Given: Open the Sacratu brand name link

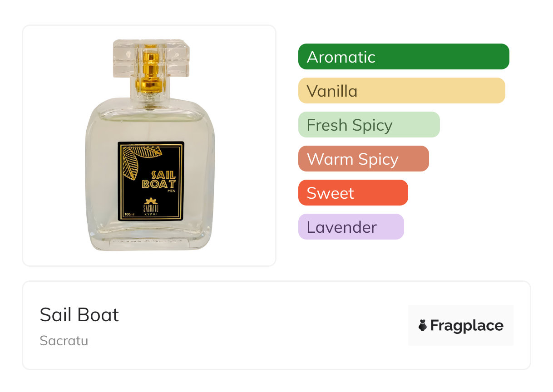Looking at the screenshot, I should 64,340.
